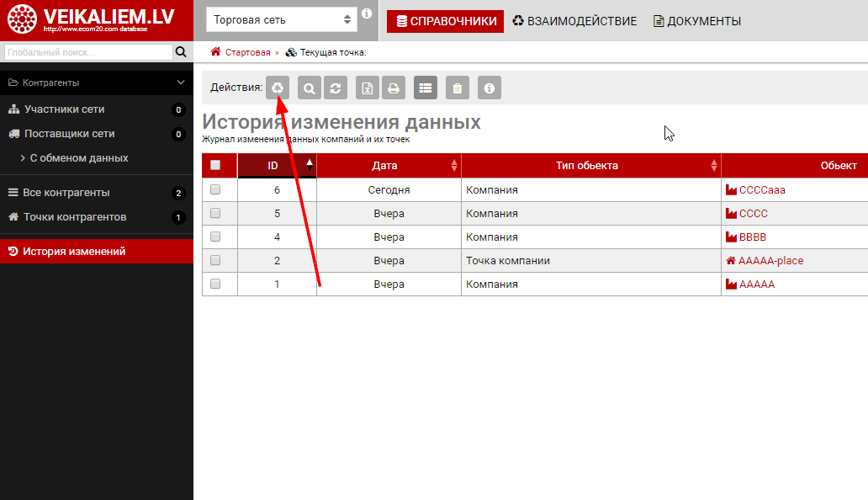Select the checkbox of the ID 2 row
Image resolution: width=868 pixels, height=500 pixels.
(215, 261)
